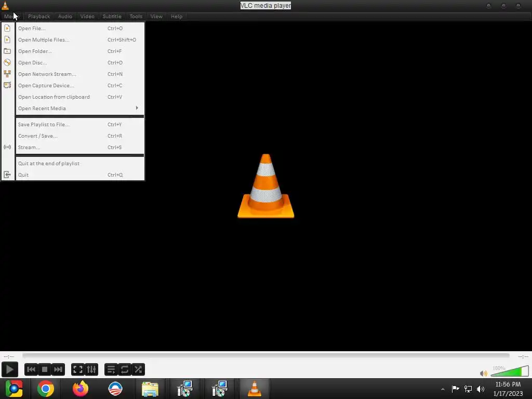Skip to next media track
Image resolution: width=532 pixels, height=399 pixels.
click(x=58, y=369)
